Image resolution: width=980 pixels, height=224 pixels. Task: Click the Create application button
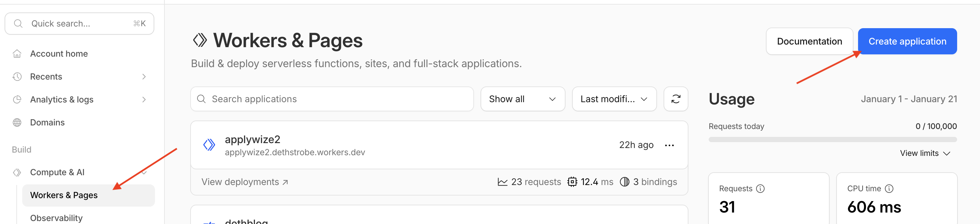point(908,41)
